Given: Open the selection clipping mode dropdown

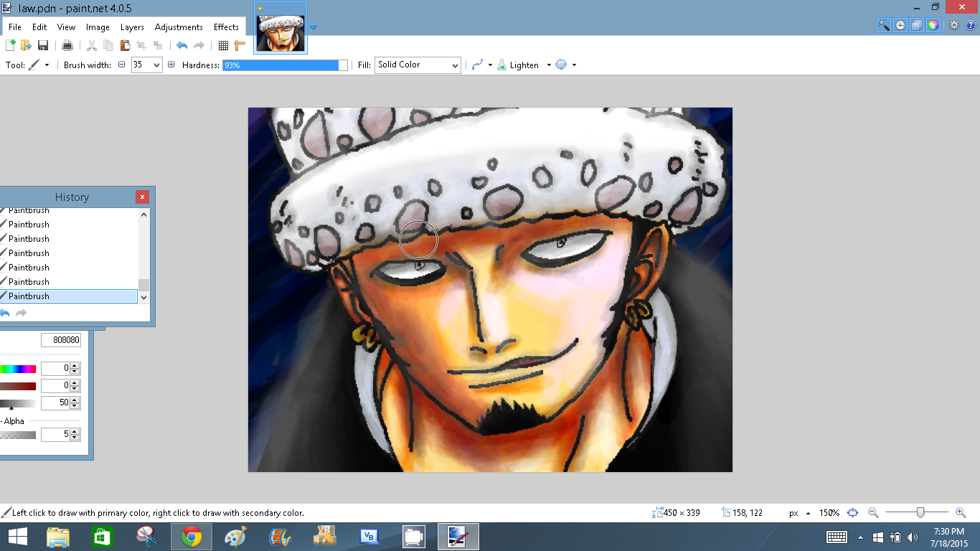Looking at the screenshot, I should pyautogui.click(x=565, y=65).
